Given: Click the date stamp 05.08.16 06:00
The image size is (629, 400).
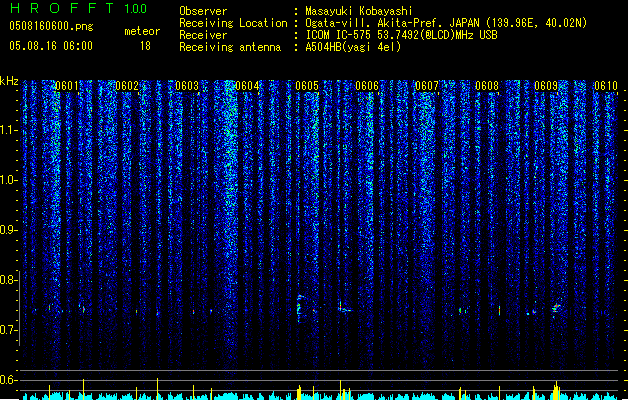Looking at the screenshot, I should (x=51, y=46).
